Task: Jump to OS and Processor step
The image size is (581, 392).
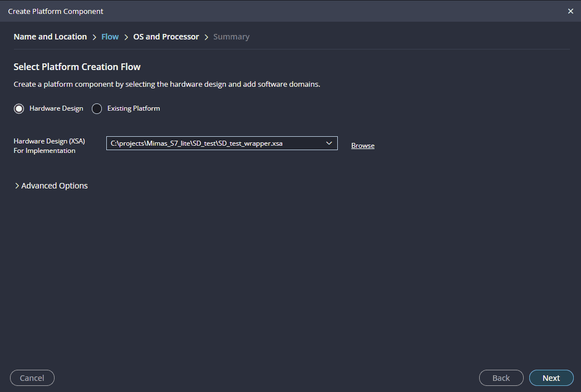Action: pos(166,37)
